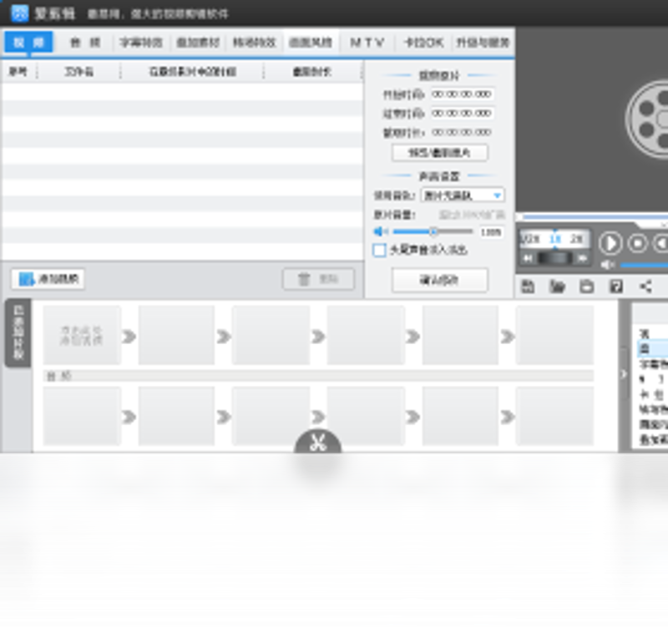Screen dimensions: 668x644
Task: Click the 双击此处添加视频 placeholder slot
Action: tap(82, 335)
